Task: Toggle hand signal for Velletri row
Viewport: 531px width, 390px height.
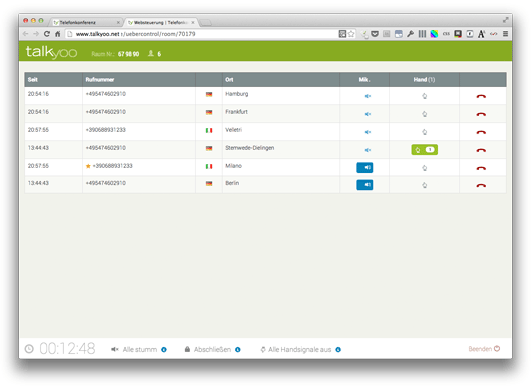Action: coord(424,132)
